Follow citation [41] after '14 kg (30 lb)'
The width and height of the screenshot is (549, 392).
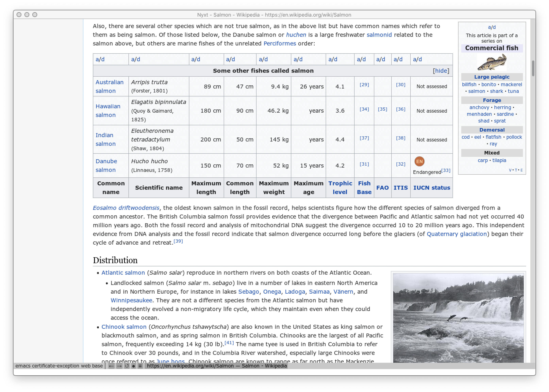click(229, 343)
